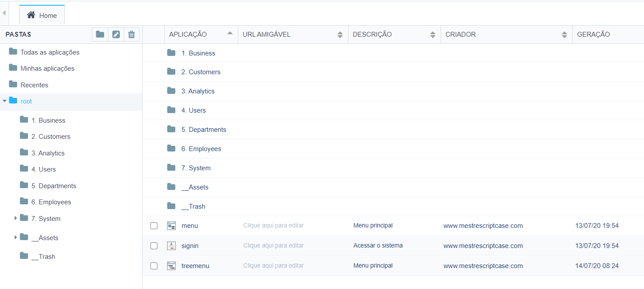Edit friendly URL field for menu application

click(x=273, y=226)
